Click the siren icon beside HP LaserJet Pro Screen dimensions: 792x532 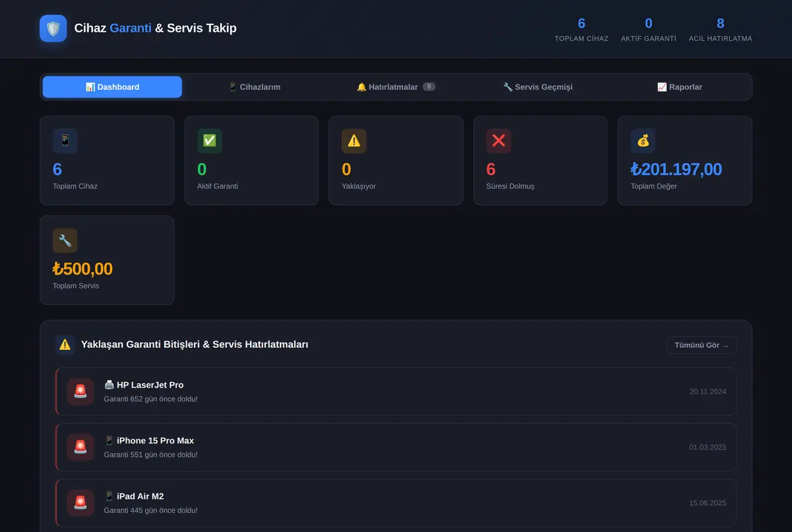(81, 391)
